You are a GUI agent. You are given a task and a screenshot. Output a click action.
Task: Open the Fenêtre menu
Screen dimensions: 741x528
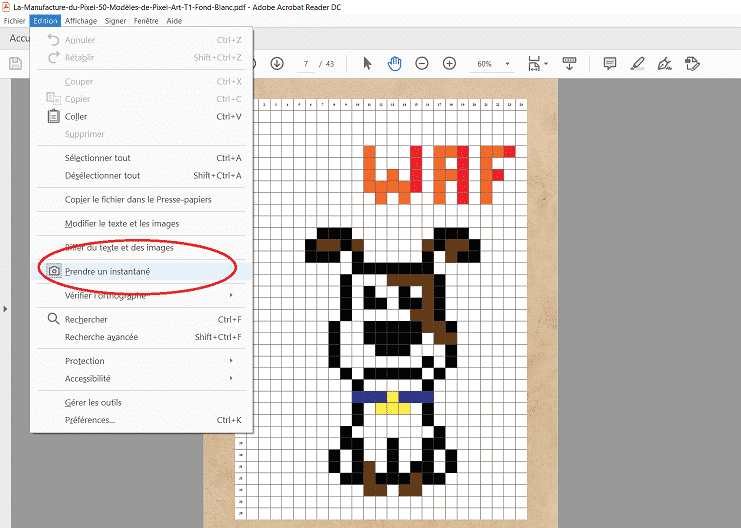coord(146,21)
